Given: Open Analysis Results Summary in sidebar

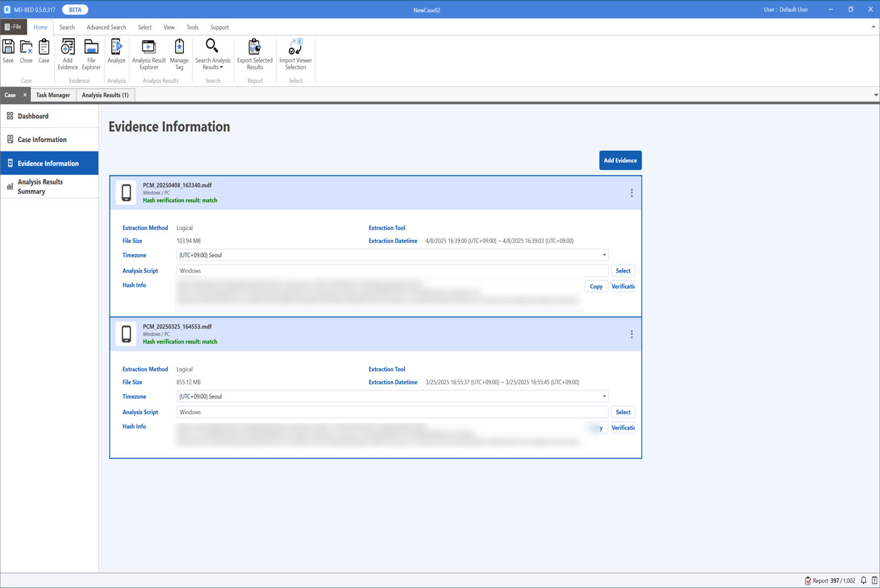Looking at the screenshot, I should coord(49,187).
